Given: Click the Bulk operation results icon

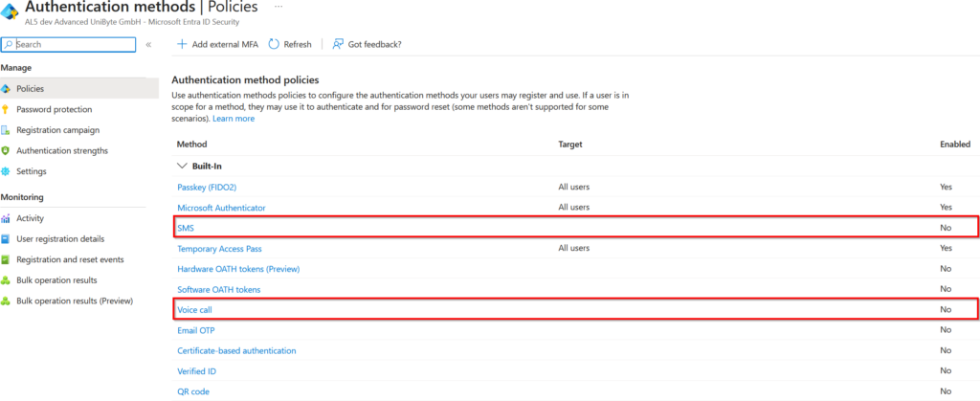Looking at the screenshot, I should tap(7, 280).
